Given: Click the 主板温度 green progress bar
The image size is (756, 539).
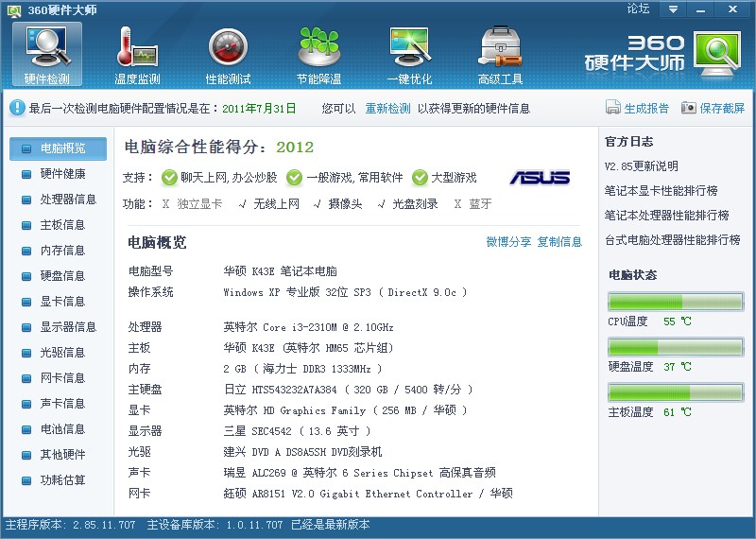Looking at the screenshot, I should click(676, 392).
